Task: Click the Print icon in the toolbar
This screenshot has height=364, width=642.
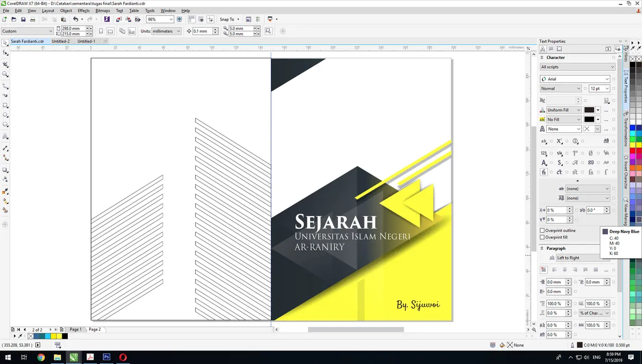Action: pyautogui.click(x=33, y=19)
